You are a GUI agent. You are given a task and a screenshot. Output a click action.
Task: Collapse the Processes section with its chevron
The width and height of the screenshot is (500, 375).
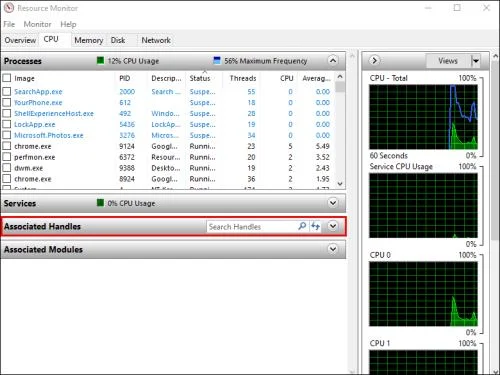tap(333, 60)
